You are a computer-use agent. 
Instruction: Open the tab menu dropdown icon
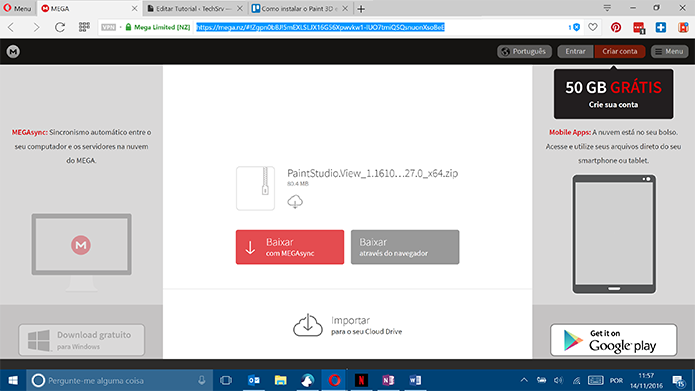[607, 8]
